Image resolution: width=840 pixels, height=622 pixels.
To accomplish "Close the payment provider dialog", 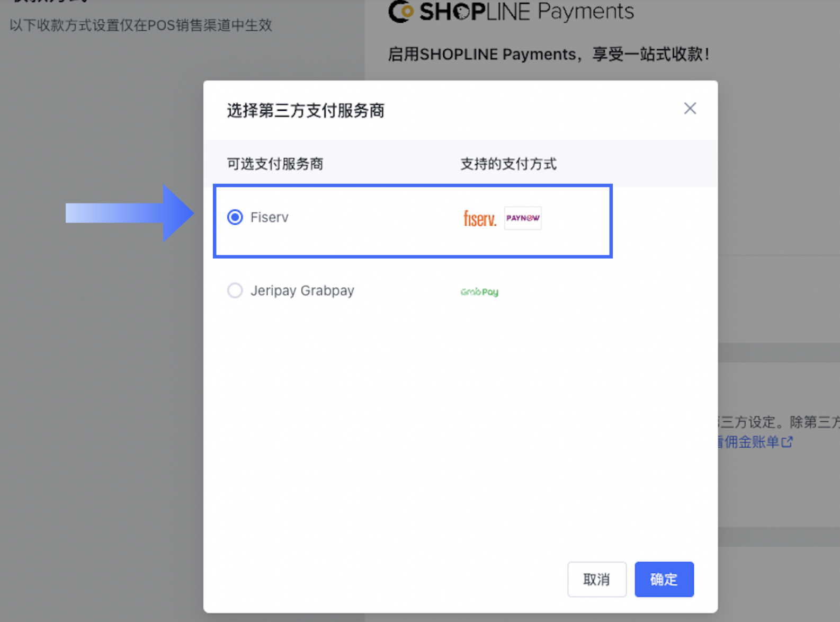I will tap(690, 109).
